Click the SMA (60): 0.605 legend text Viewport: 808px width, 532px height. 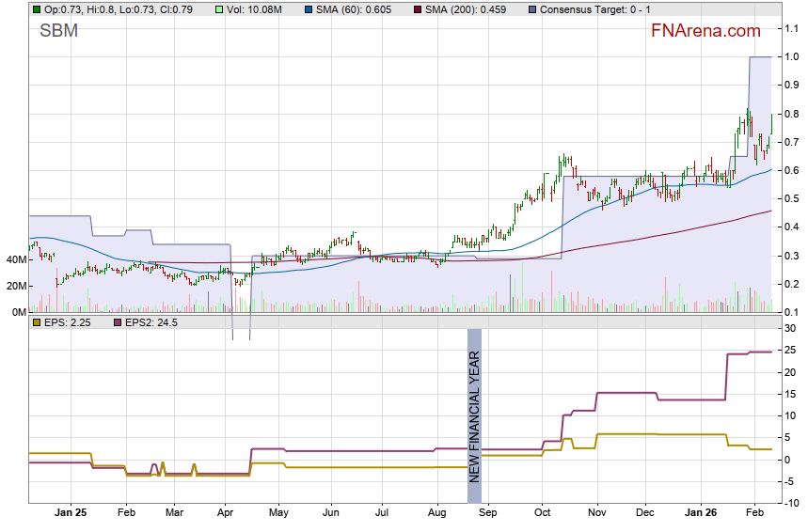355,9
